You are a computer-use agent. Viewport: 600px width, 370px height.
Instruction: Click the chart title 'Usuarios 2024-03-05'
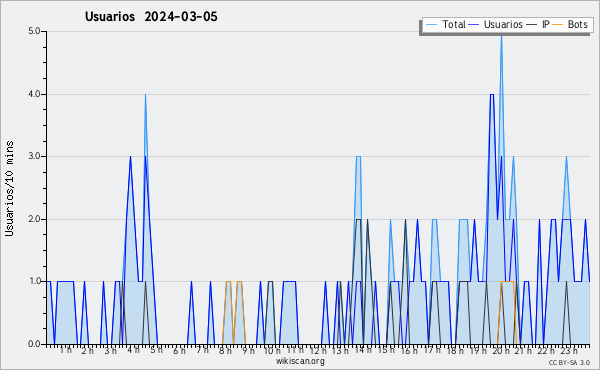(x=151, y=17)
